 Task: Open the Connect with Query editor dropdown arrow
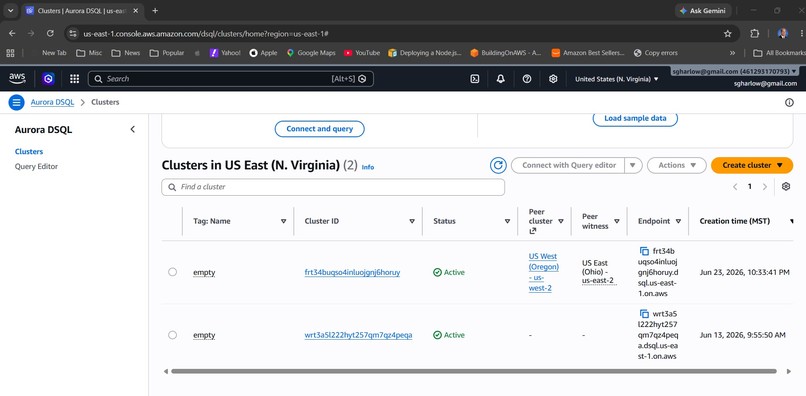click(633, 165)
